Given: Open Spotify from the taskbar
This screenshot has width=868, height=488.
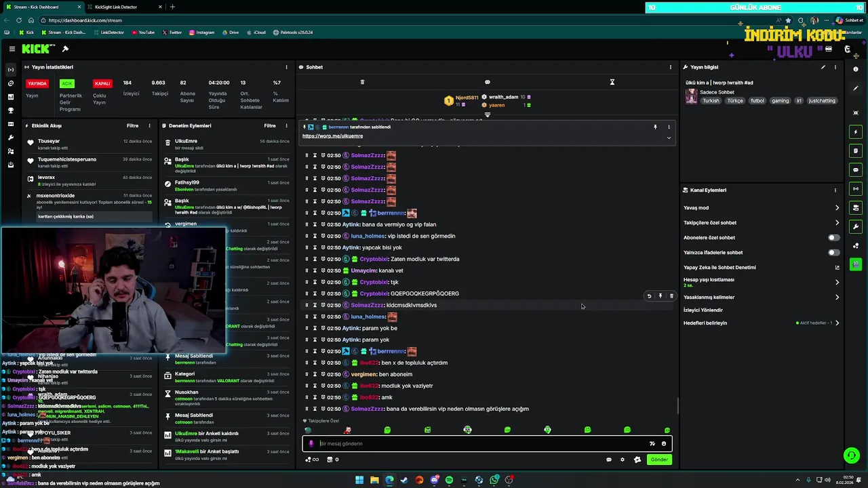Looking at the screenshot, I should (449, 480).
